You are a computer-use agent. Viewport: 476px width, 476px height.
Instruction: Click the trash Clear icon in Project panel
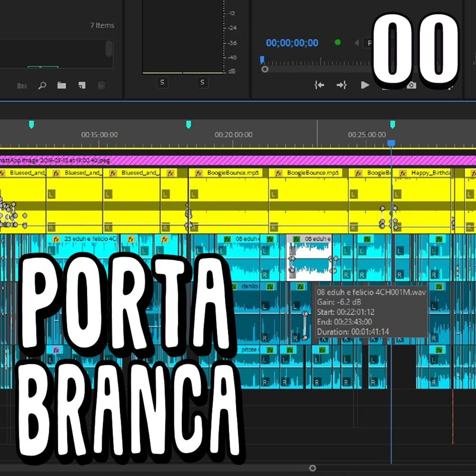pos(101,86)
